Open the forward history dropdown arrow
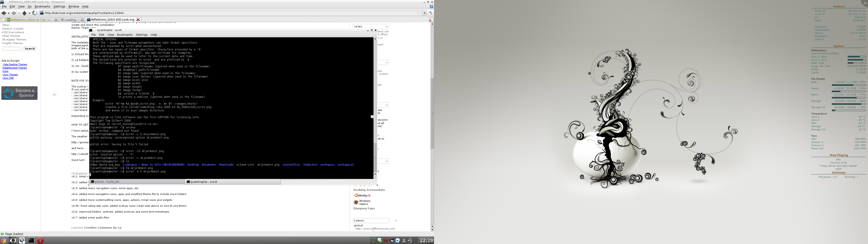This screenshot has width=868, height=244. [x=19, y=14]
